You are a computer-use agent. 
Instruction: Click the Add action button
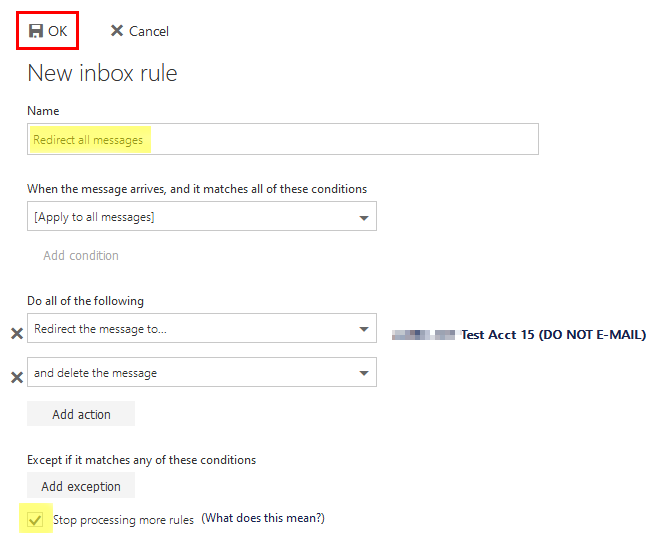pos(81,414)
